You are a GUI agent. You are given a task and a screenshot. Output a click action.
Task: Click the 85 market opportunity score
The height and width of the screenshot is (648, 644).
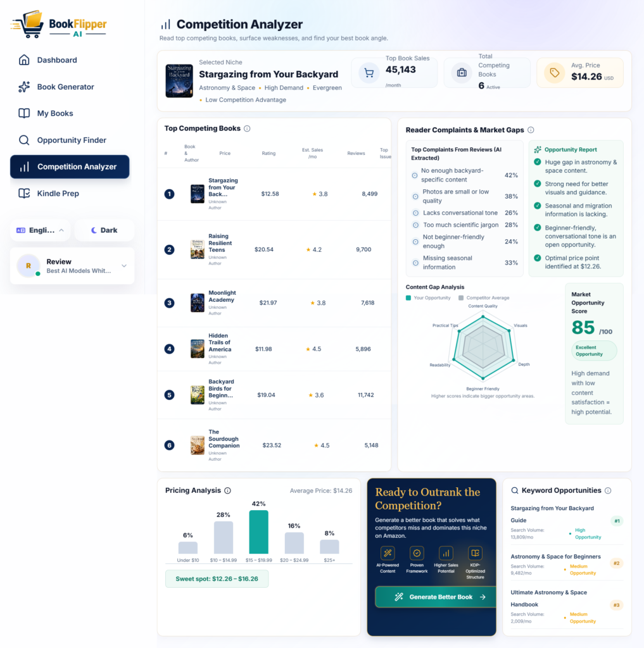pyautogui.click(x=583, y=328)
